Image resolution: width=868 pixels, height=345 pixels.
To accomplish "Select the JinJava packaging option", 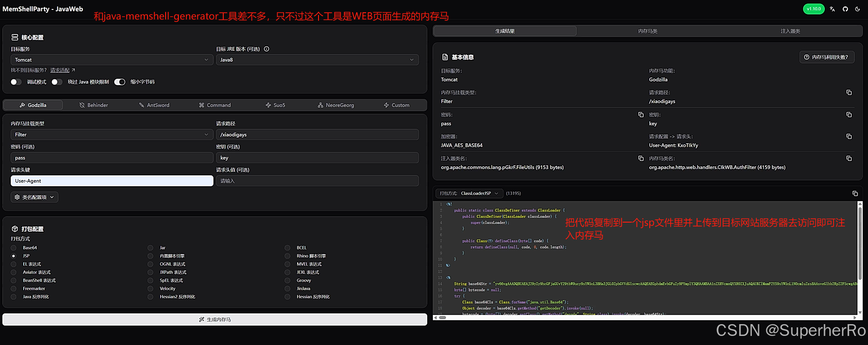I will pyautogui.click(x=287, y=289).
